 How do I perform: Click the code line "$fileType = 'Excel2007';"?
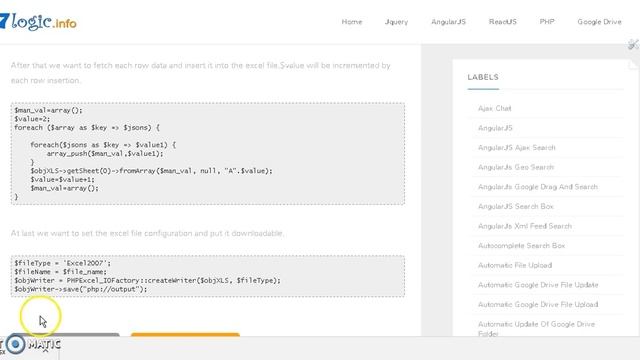pyautogui.click(x=62, y=263)
